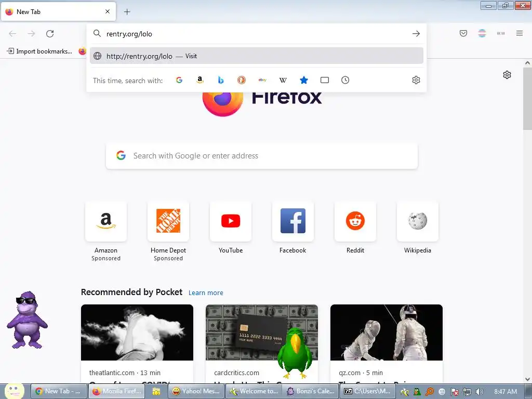Open the toolbar button left of the menu
This screenshot has height=399, width=532.
coord(501,33)
